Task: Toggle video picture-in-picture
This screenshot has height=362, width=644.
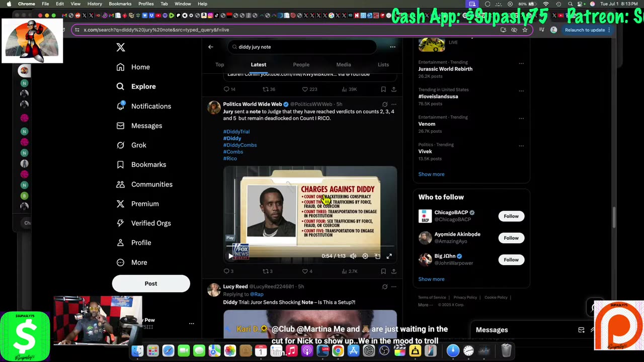Action: (x=377, y=256)
